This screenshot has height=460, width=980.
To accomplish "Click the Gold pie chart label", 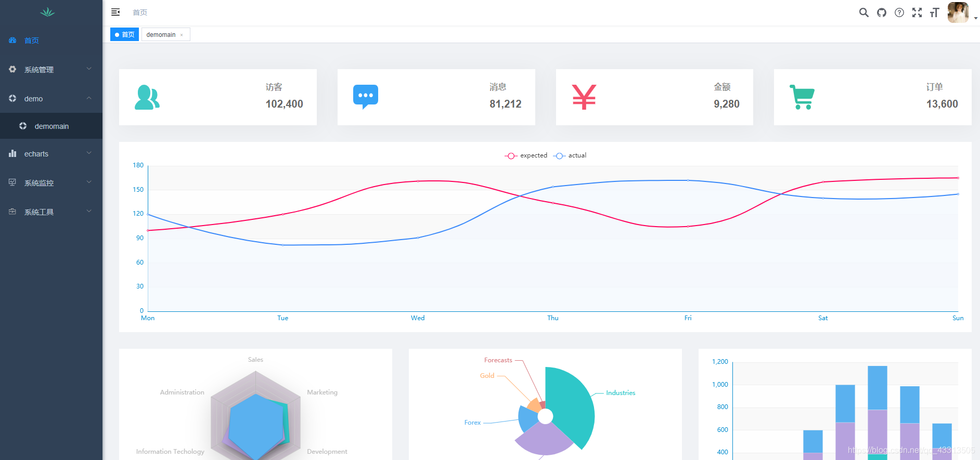I will 487,376.
